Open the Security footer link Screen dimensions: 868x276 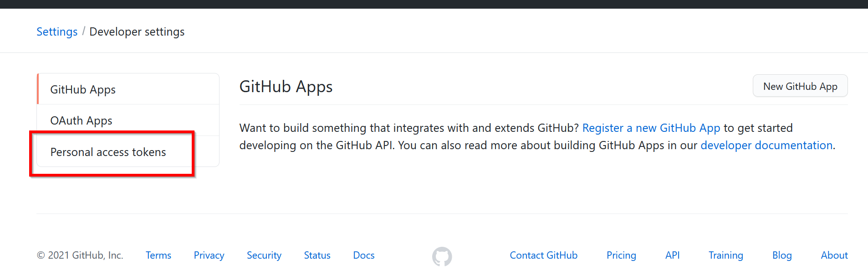pyautogui.click(x=264, y=255)
